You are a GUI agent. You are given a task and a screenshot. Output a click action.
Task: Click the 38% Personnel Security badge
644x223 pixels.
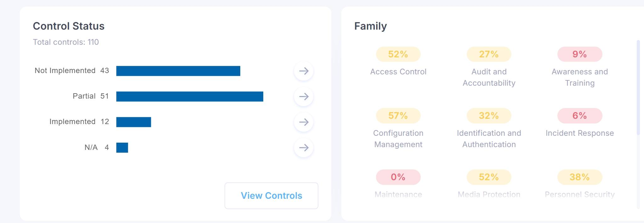[x=579, y=177]
